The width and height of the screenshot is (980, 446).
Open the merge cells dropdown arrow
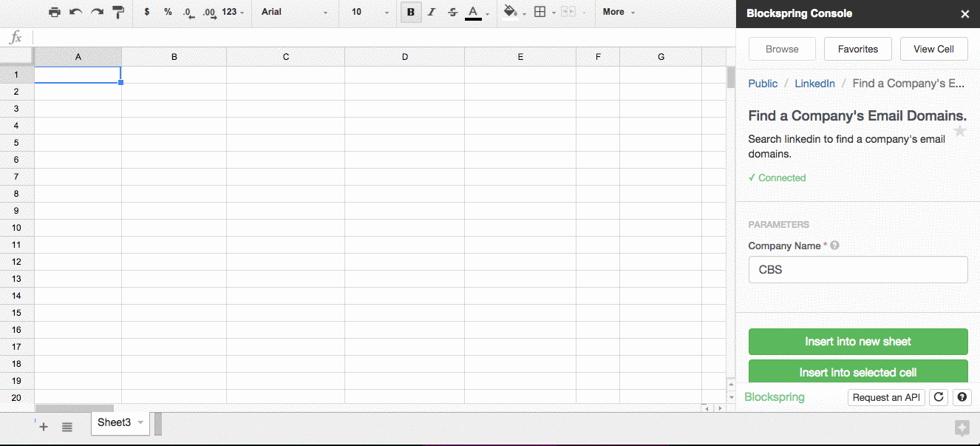click(584, 13)
